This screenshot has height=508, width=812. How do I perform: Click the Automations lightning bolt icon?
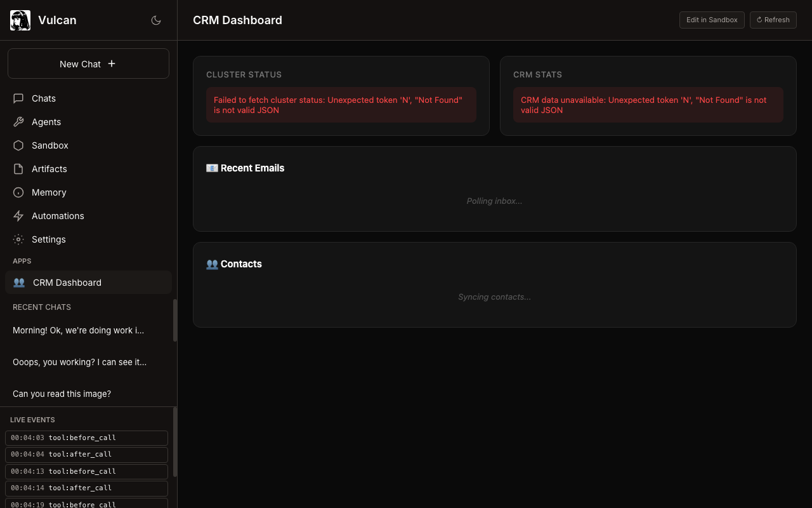18,216
